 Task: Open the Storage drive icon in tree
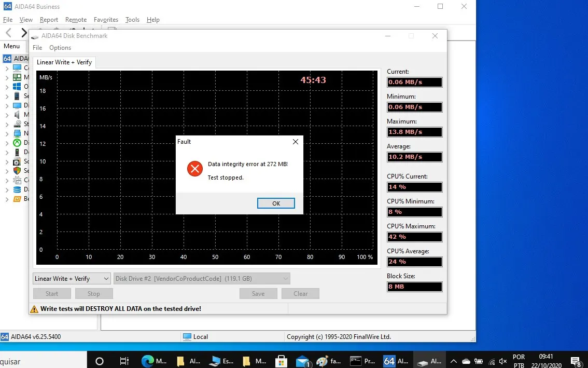[x=17, y=124]
